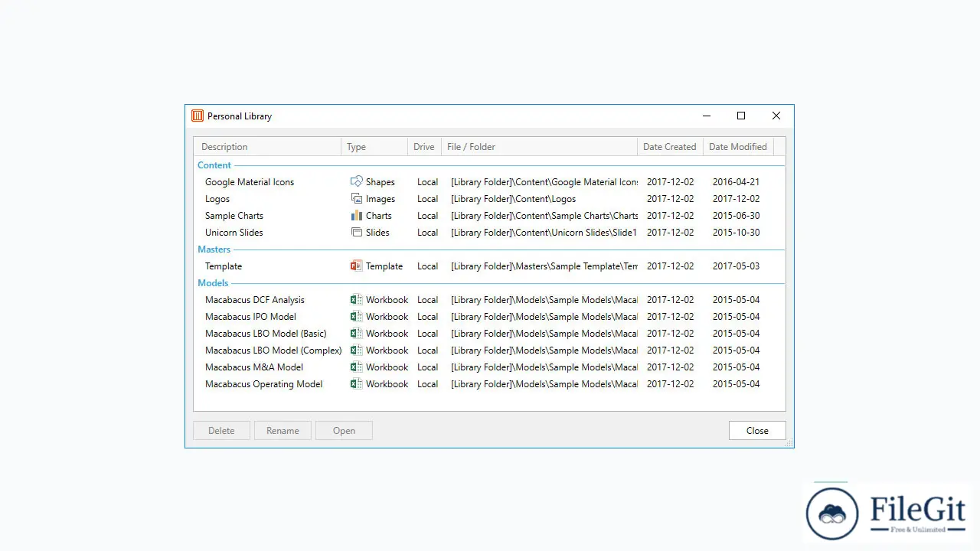
Task: Select the Unicorn Slides entry
Action: (234, 233)
